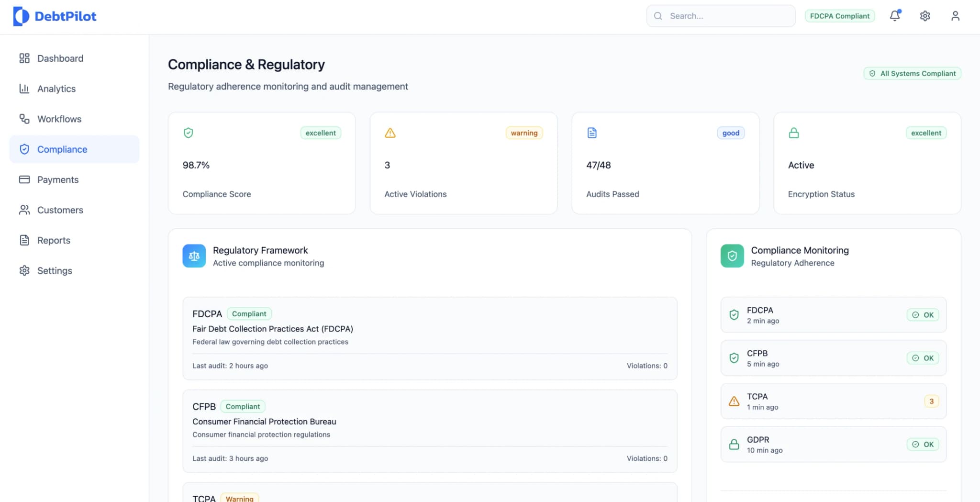Click the TCPA violation count badge 3
This screenshot has height=502, width=980.
[931, 402]
